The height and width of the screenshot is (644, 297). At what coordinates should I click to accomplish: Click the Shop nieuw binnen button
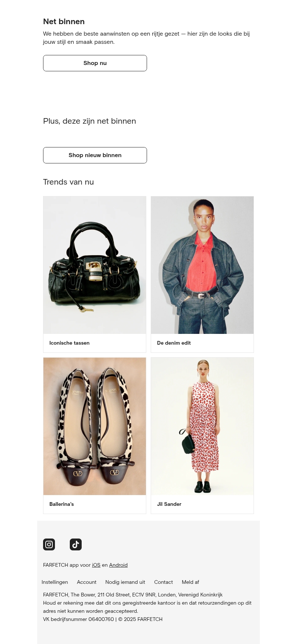point(95,155)
